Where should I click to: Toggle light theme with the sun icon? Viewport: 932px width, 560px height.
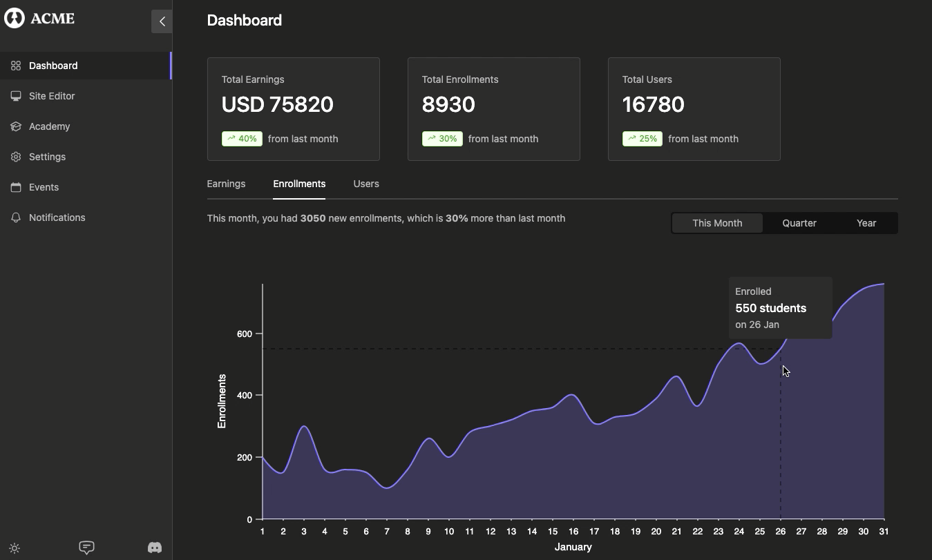[15, 548]
